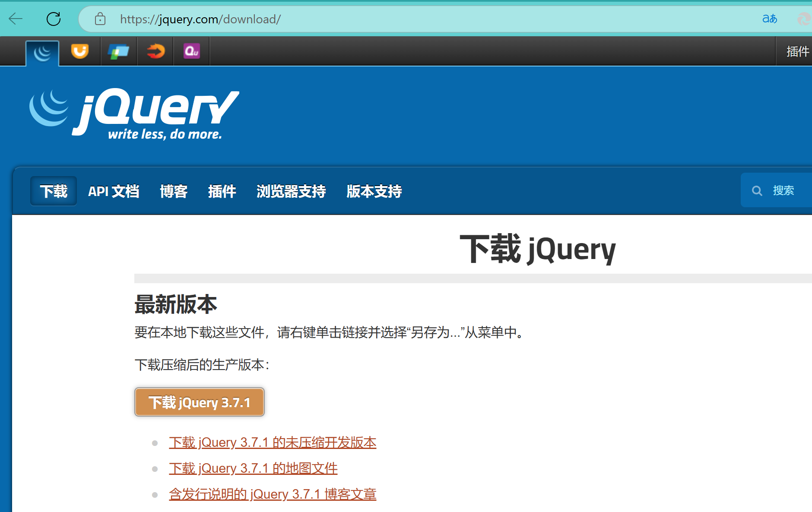Click inside the address bar URL field

(x=200, y=19)
